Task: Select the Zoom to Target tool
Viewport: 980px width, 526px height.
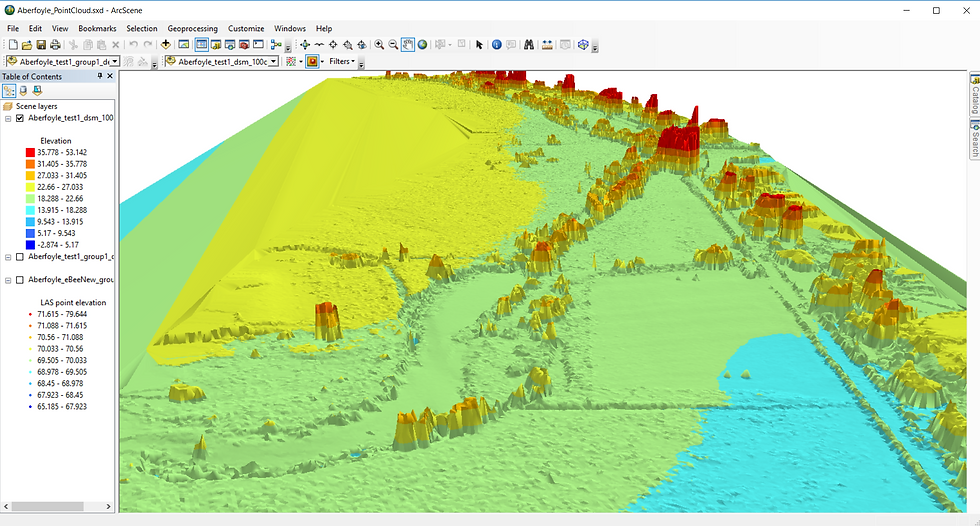Action: 348,44
